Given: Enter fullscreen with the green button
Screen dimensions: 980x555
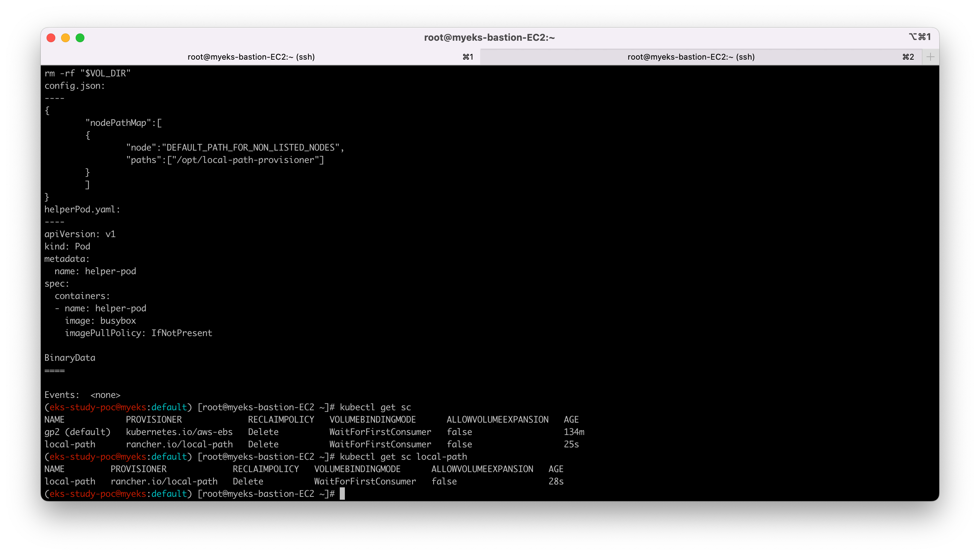Looking at the screenshot, I should pos(80,38).
